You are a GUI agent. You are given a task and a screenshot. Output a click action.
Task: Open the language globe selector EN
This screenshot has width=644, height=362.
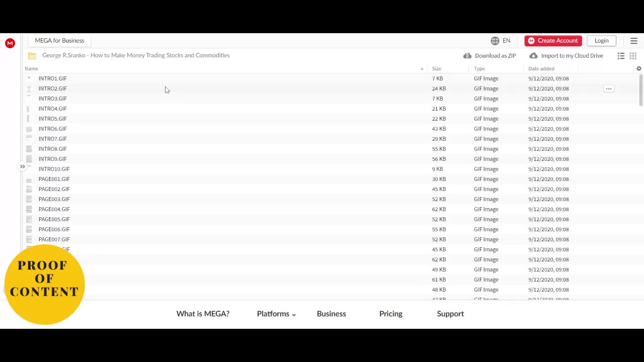click(x=501, y=41)
